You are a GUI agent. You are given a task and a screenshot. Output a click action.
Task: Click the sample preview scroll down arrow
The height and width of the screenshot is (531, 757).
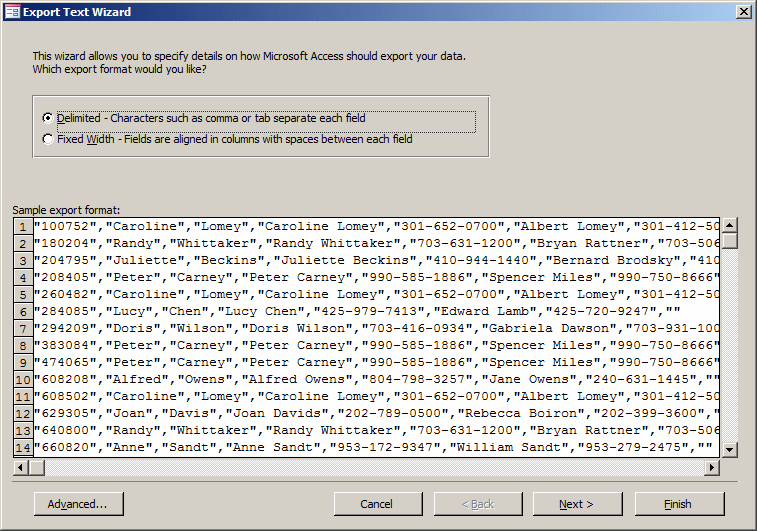[729, 449]
